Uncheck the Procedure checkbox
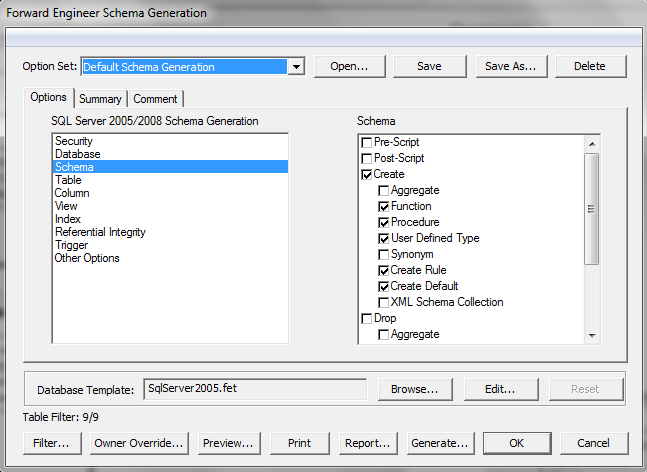 click(383, 223)
